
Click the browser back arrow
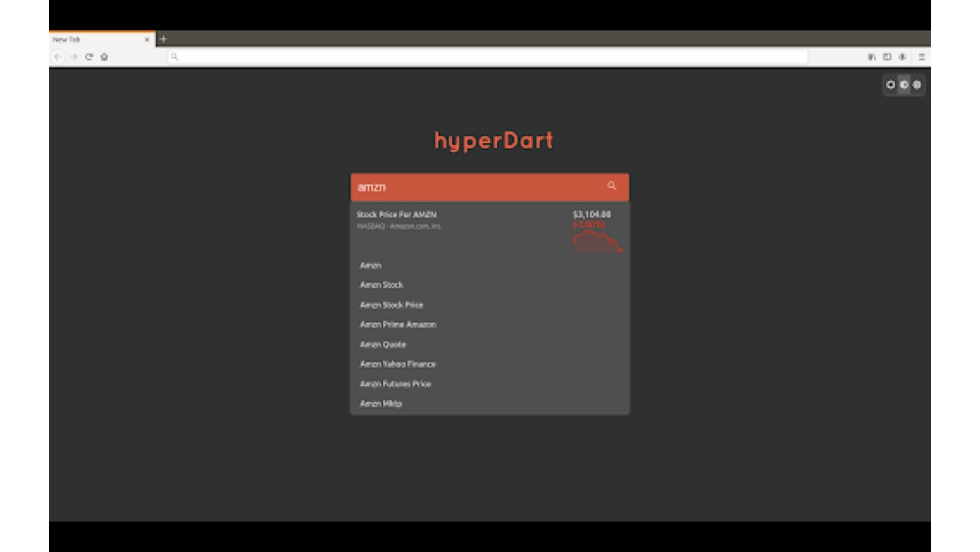tap(58, 57)
